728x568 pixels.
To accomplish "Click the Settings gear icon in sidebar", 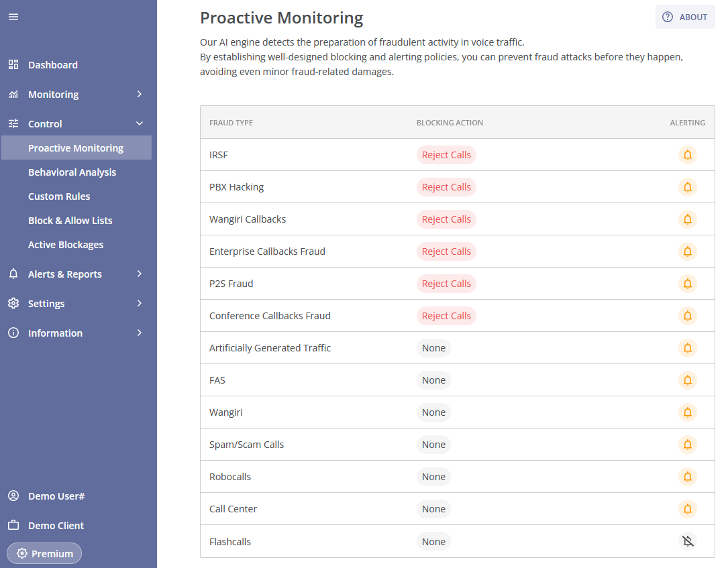I will [x=13, y=303].
